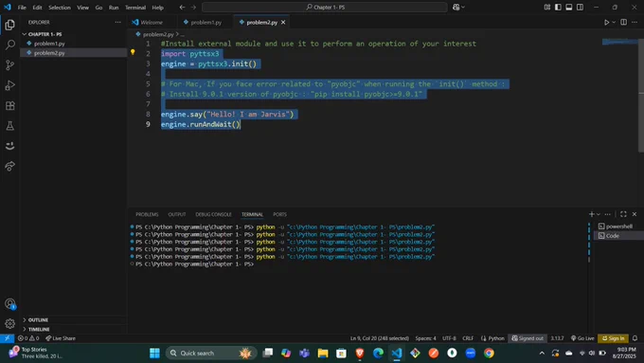Go back with the navigation arrow
This screenshot has width=644, height=363.
[182, 7]
